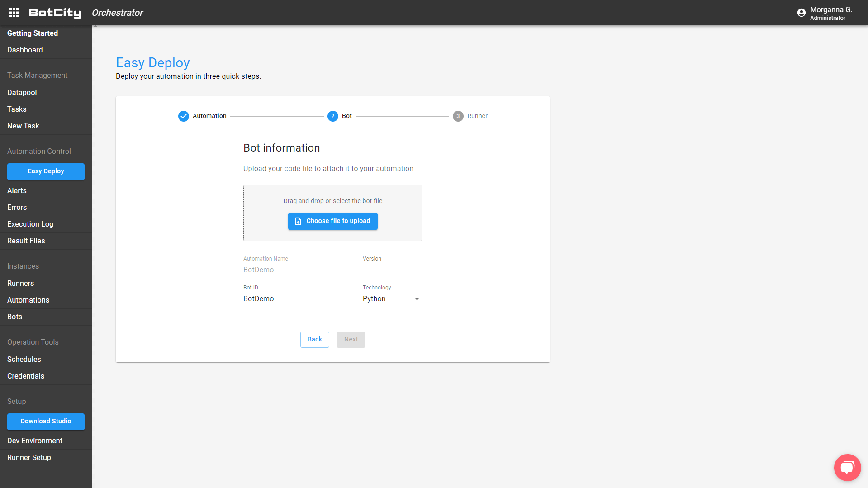
Task: Click the Back button
Action: 314,339
